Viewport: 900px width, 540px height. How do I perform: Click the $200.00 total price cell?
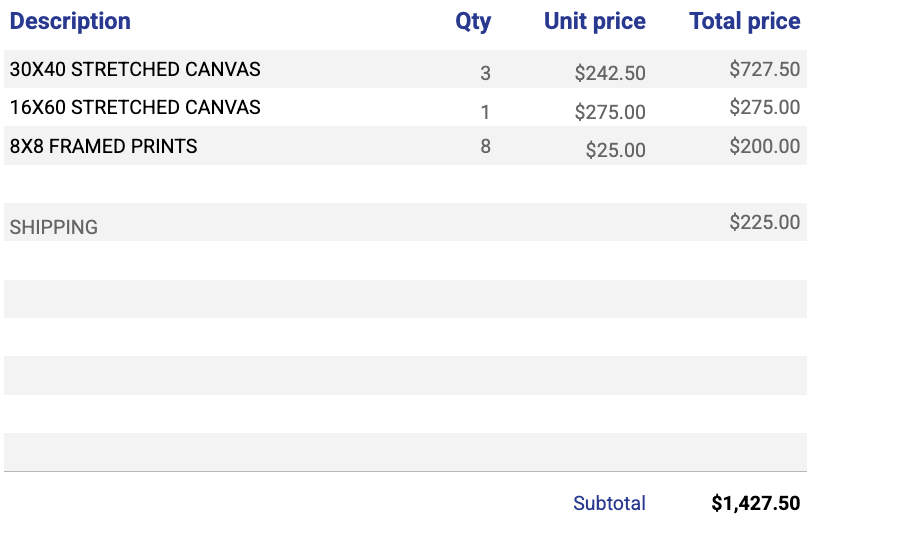click(764, 146)
